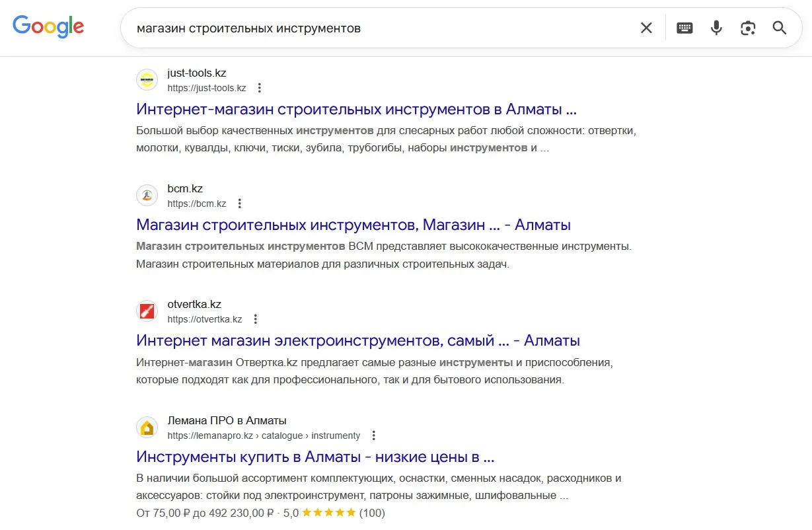The height and width of the screenshot is (530, 812).
Task: Click the https://otvertka.kz URL text
Action: [204, 319]
